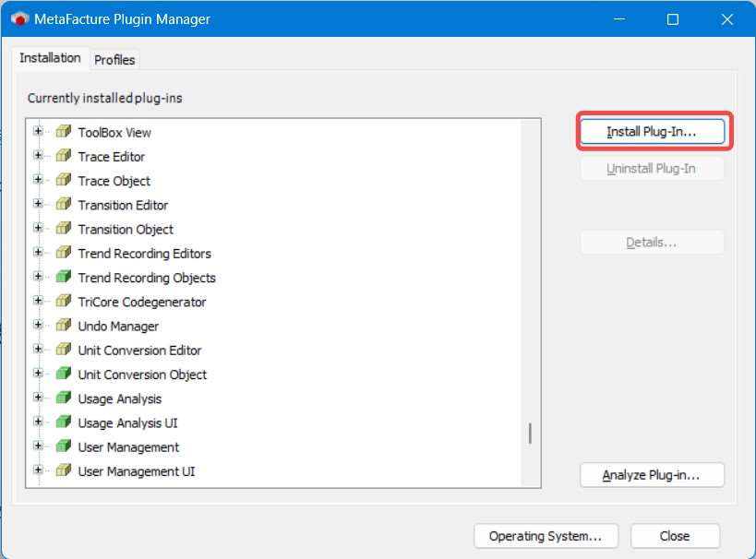Expand the TriCore Codegenerator node
This screenshot has width=756, height=559.
(x=38, y=300)
